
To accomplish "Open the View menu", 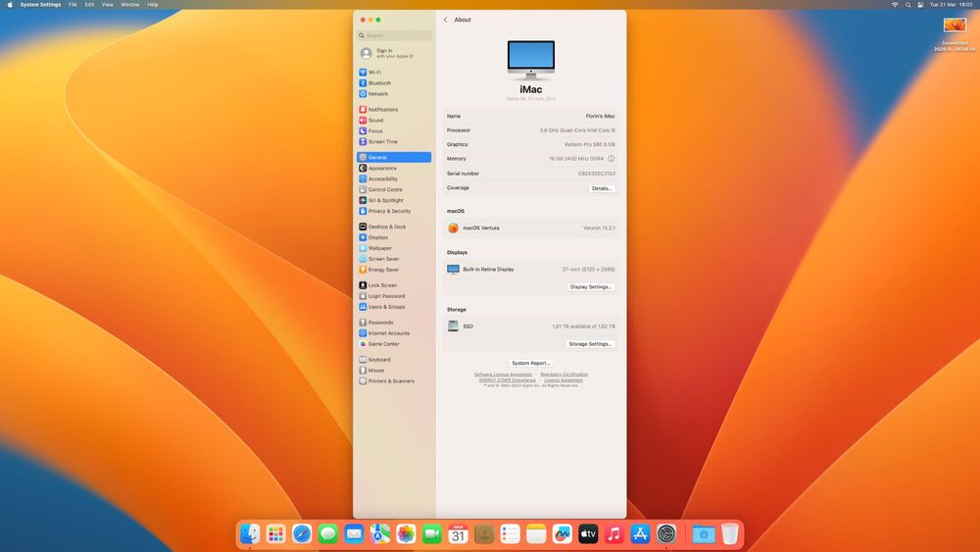I will (x=108, y=4).
